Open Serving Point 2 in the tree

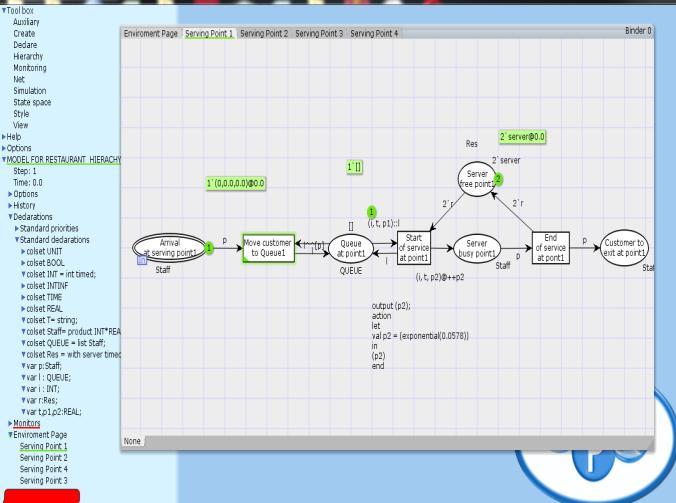44,458
